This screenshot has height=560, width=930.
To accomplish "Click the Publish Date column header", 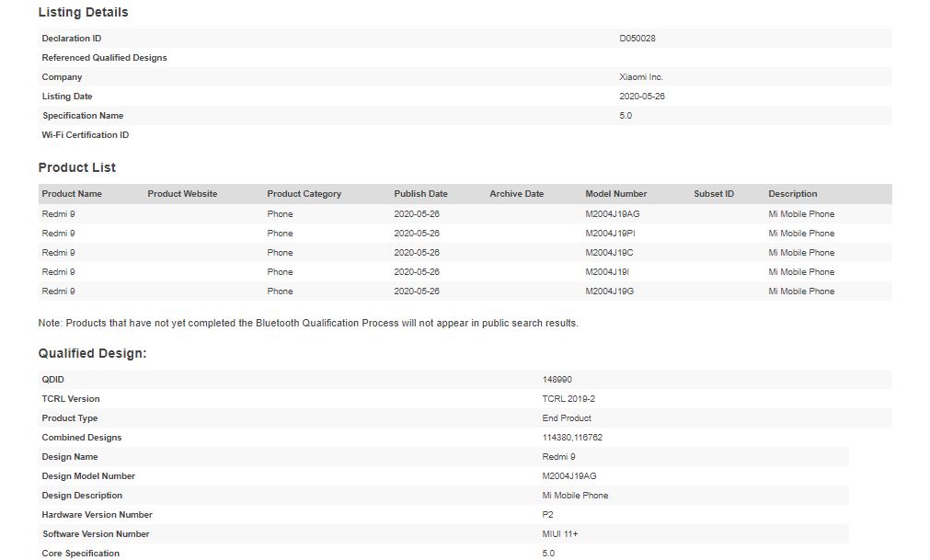I will (420, 194).
